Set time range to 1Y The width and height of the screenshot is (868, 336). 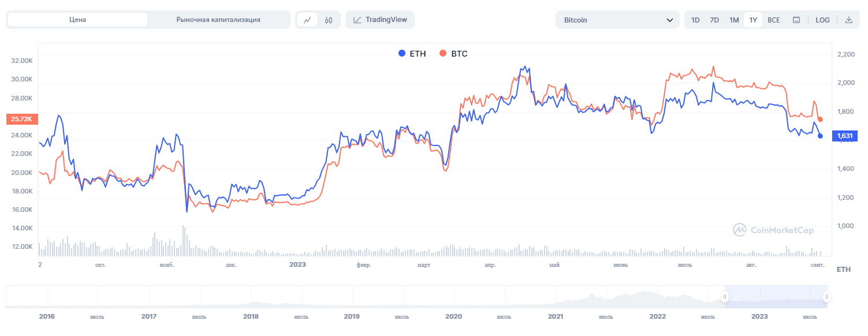[x=753, y=20]
